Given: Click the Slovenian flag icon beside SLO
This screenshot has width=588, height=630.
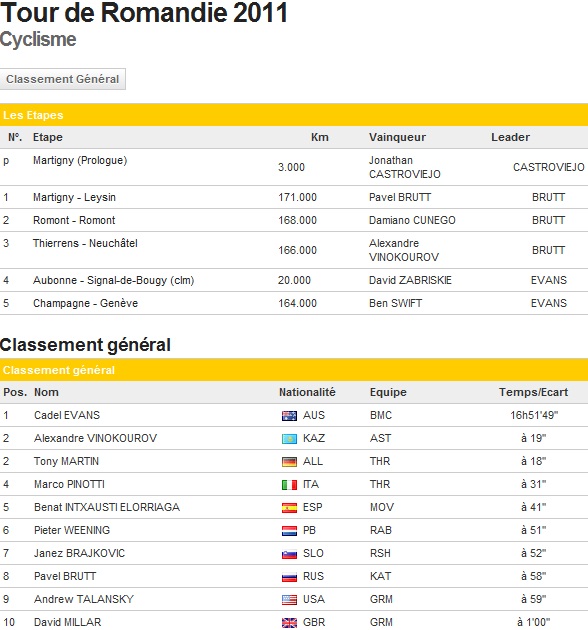Looking at the screenshot, I should (289, 554).
